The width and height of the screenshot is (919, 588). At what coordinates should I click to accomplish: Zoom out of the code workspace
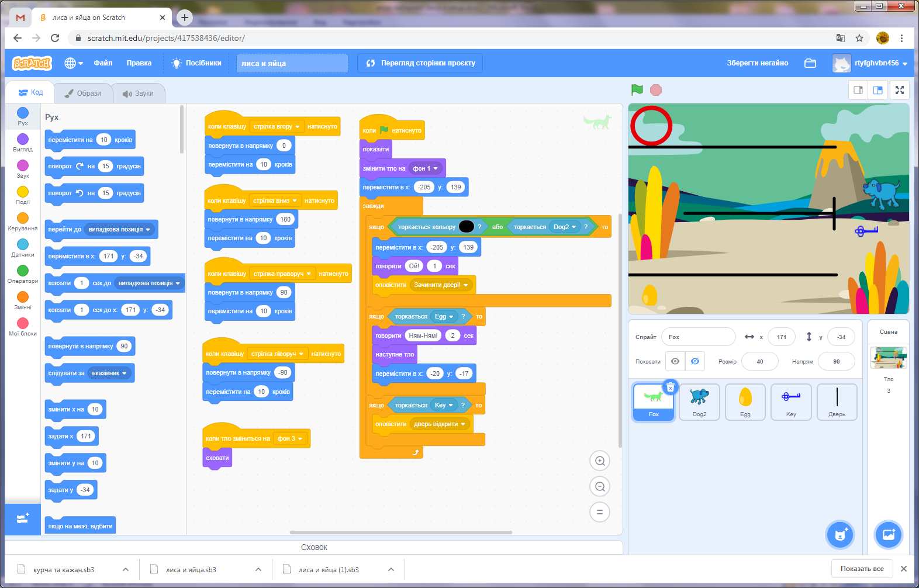click(x=600, y=487)
